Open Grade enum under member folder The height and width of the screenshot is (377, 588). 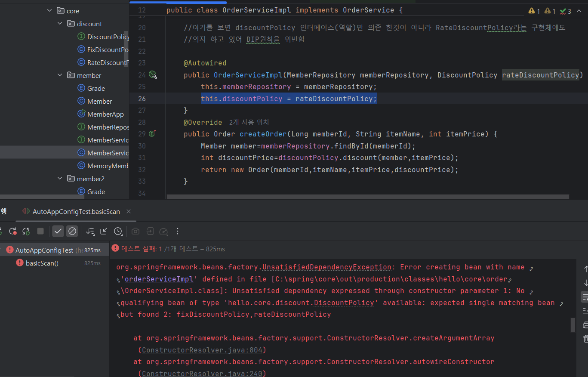click(x=91, y=88)
